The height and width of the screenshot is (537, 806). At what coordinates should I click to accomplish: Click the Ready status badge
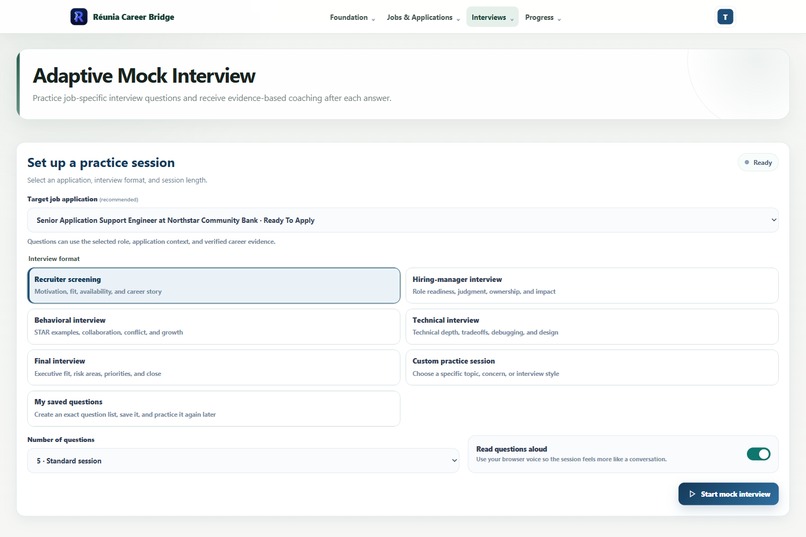point(758,162)
